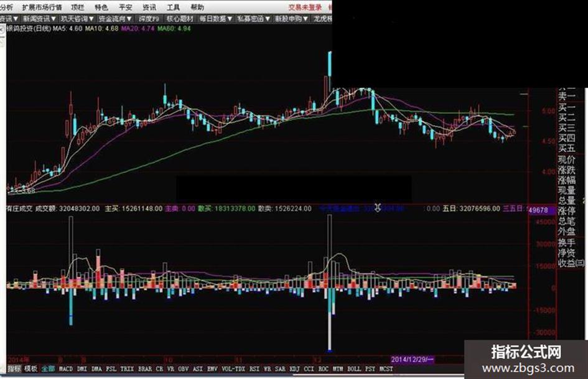Switch to the CR indicator
The image size is (588, 379).
[x=159, y=369]
